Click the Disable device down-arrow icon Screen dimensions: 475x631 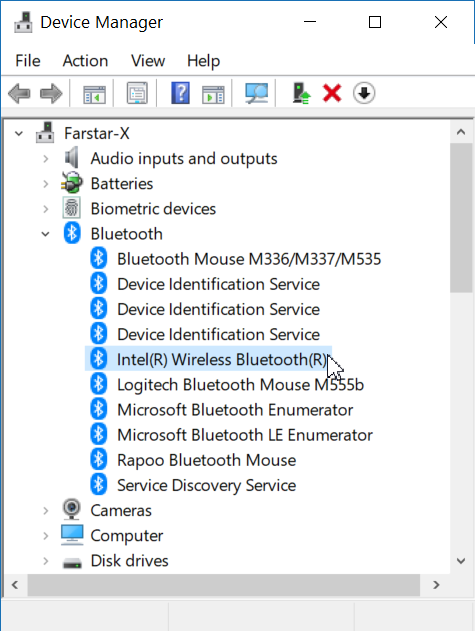point(364,93)
